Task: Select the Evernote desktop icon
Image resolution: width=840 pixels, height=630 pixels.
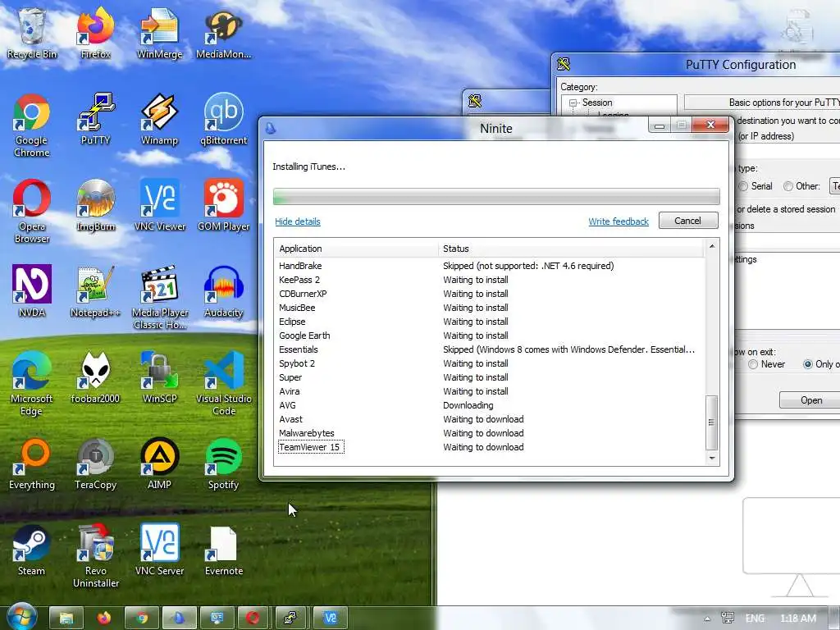Action: tap(223, 550)
